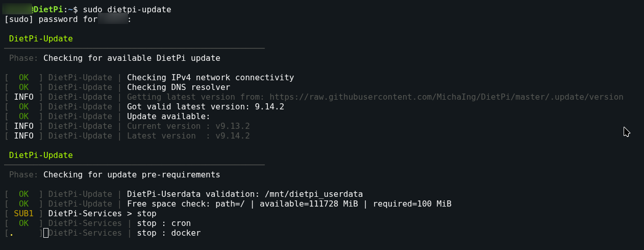The height and width of the screenshot is (250, 644).
Task: Click the Phase: Checking for update pre-requirements text
Action: tap(115, 175)
